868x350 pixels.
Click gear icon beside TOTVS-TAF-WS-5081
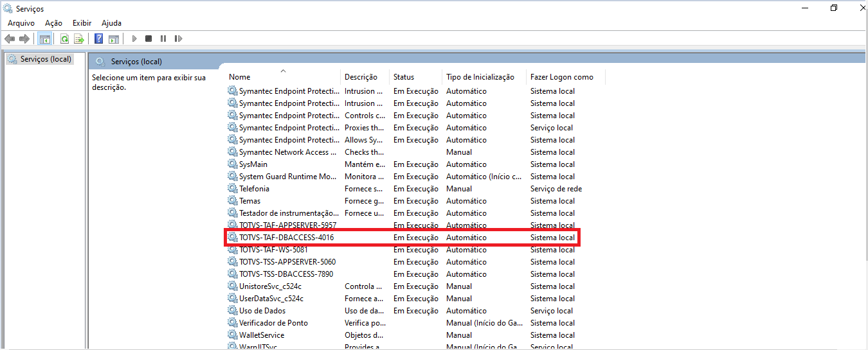click(233, 250)
